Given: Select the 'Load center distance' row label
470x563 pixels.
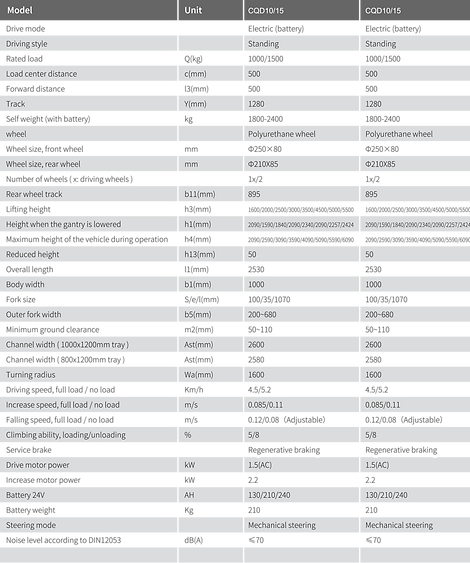Looking at the screenshot, I should (x=41, y=74).
